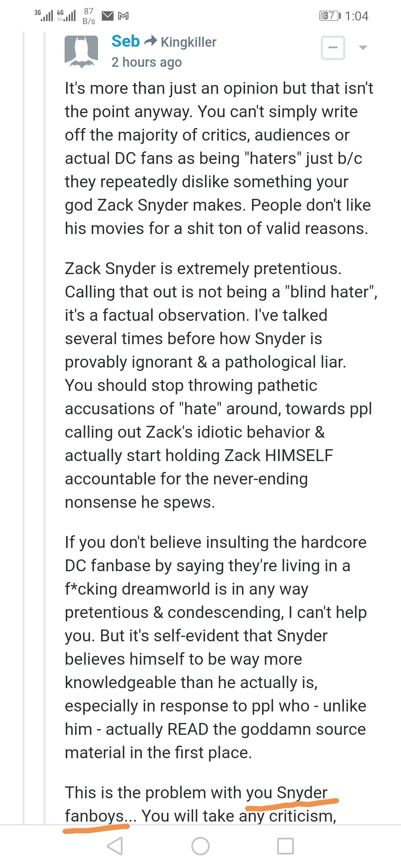Image resolution: width=401 pixels, height=868 pixels.
Task: Tap the 3G signal strength icon
Action: 44,16
